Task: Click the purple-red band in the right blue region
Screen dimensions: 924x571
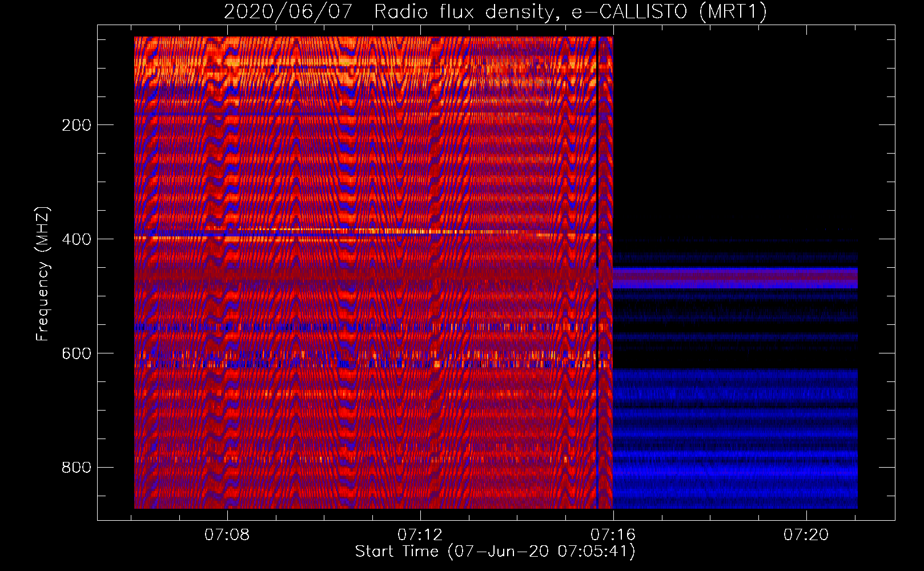Action: 735,278
